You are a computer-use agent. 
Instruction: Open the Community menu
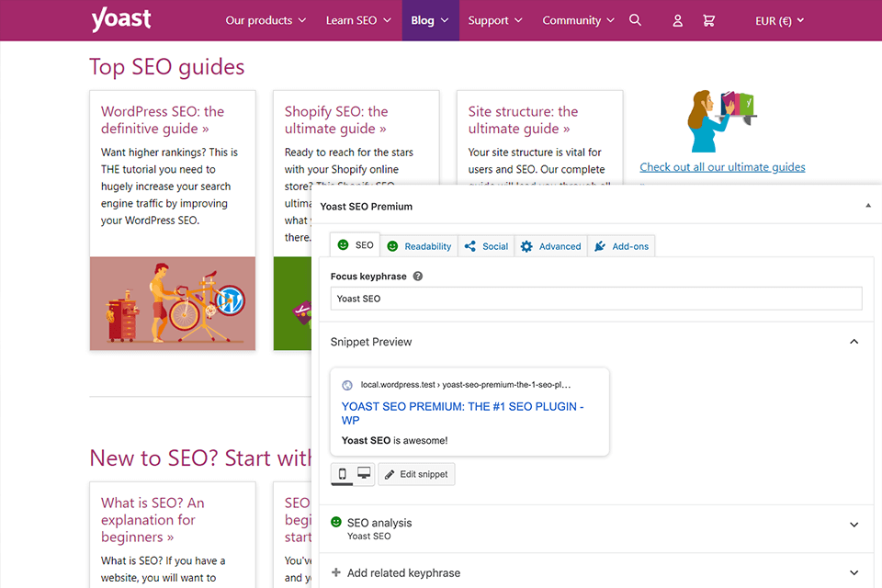pos(578,21)
